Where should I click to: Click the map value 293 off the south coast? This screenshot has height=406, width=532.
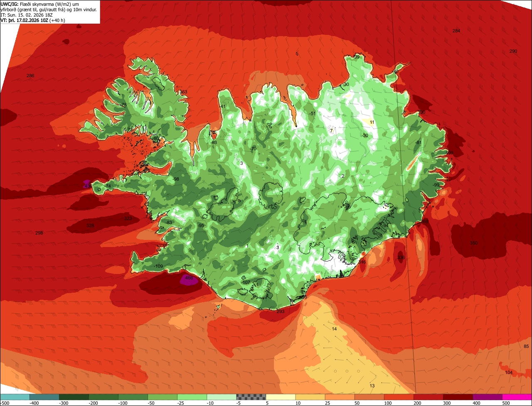280,311
